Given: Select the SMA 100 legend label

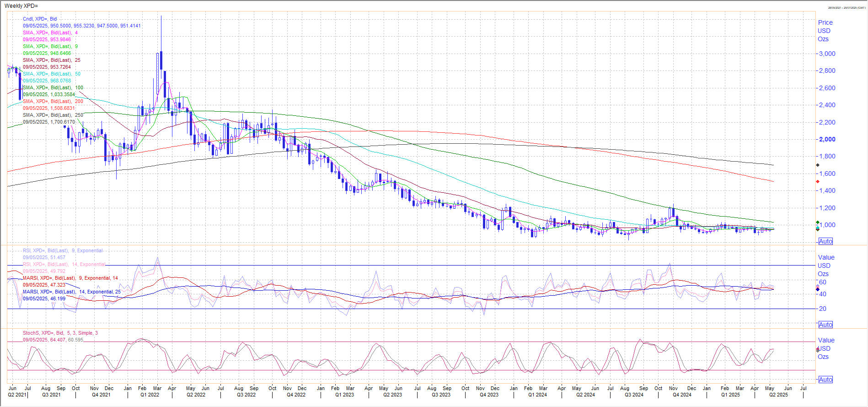Looking at the screenshot, I should click(x=53, y=87).
